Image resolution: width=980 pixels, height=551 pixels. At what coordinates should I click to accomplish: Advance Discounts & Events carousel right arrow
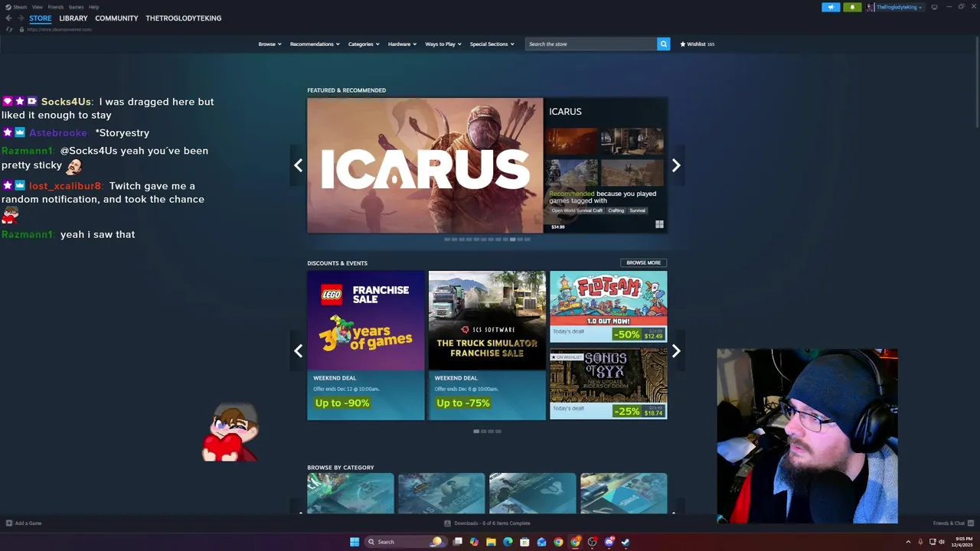tap(676, 351)
